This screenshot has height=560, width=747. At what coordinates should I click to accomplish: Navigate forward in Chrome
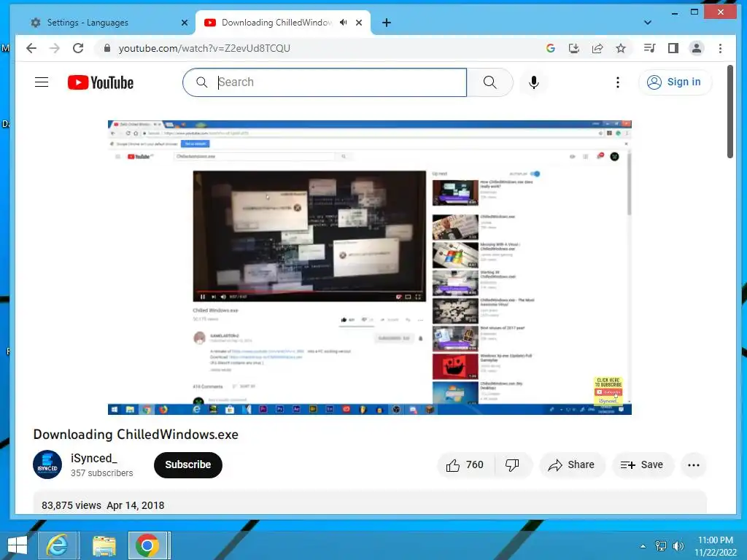[x=55, y=48]
